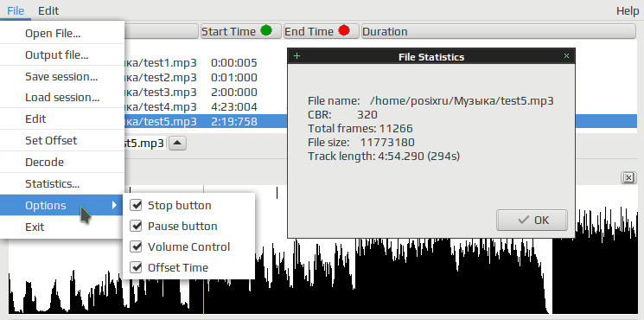Toggle the Stop button checkbox
The width and height of the screenshot is (644, 320).
coord(136,205)
